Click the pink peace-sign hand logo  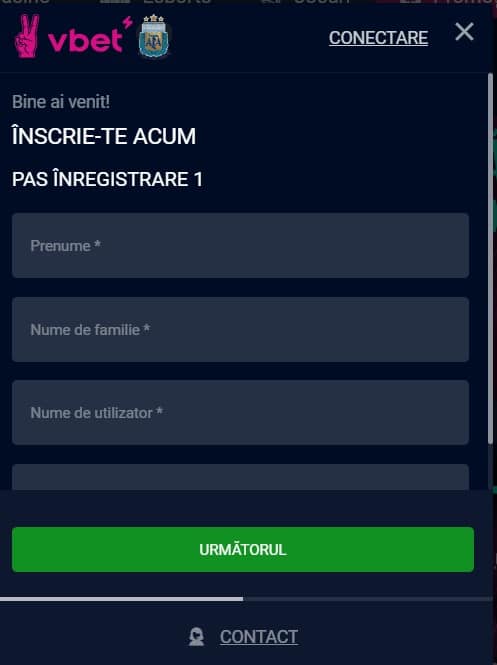click(27, 36)
